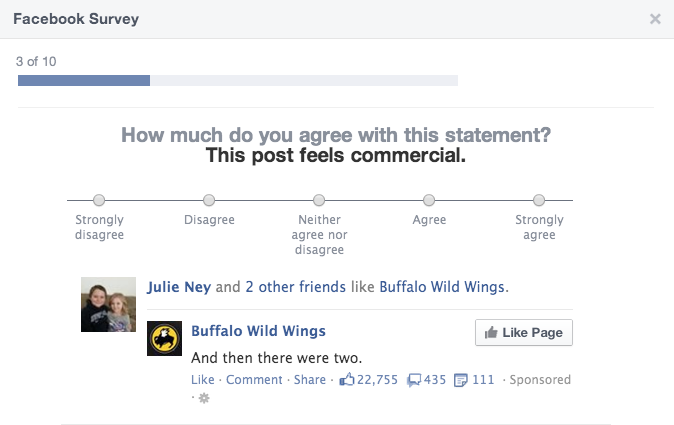This screenshot has height=425, width=674.
Task: Click the Like Page button
Action: pos(524,332)
